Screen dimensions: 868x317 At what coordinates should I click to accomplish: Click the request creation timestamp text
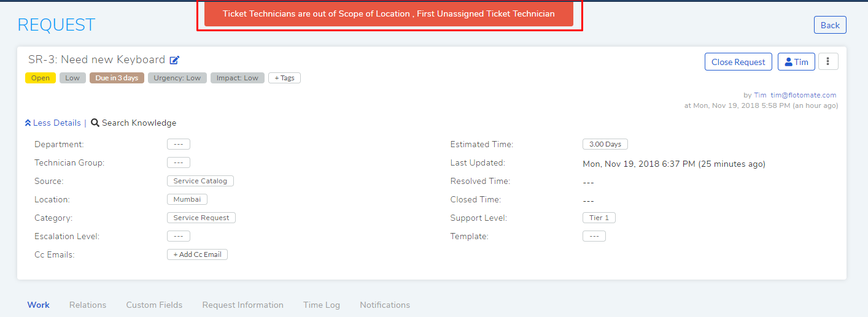pyautogui.click(x=761, y=105)
